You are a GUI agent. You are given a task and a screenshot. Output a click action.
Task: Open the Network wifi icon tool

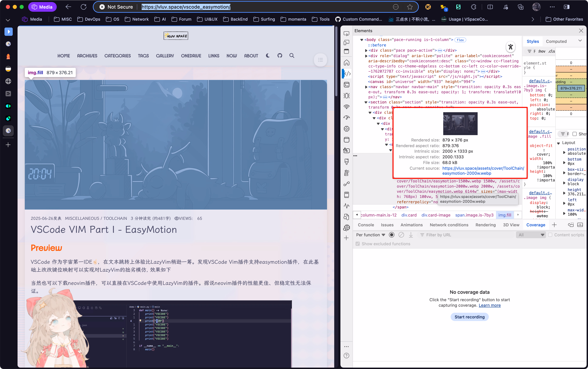pyautogui.click(x=346, y=107)
